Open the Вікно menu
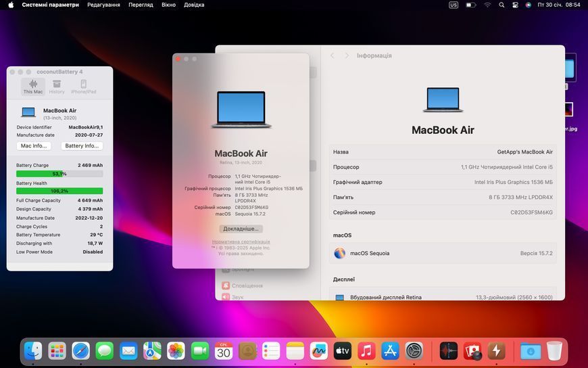This screenshot has width=588, height=368. pos(168,5)
